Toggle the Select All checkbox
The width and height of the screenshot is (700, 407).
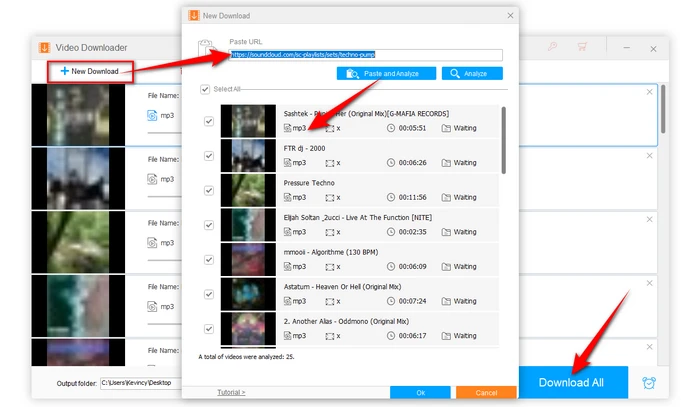(x=205, y=89)
